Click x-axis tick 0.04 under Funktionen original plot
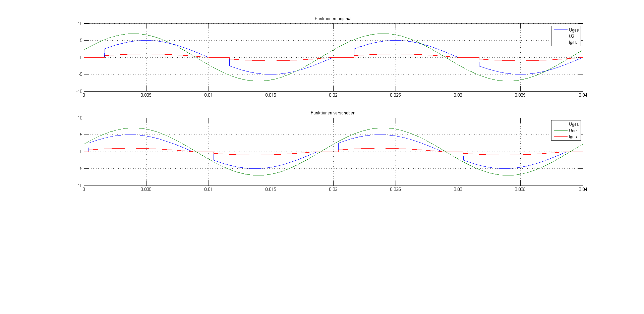 click(x=583, y=95)
